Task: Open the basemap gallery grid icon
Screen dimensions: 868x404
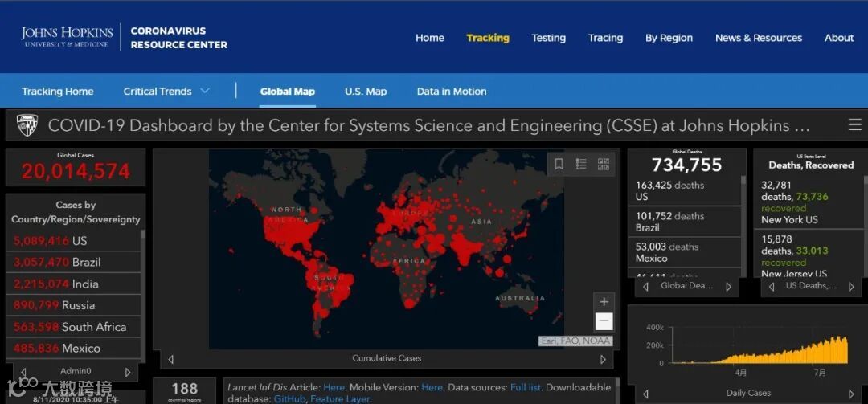Action: point(604,164)
